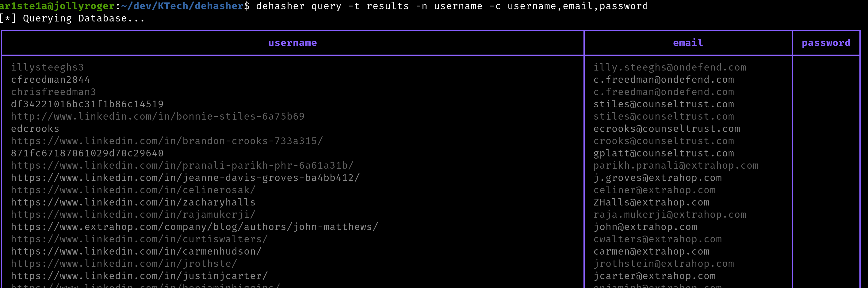The height and width of the screenshot is (288, 868).
Task: Select username illysteeghs3
Action: click(47, 67)
